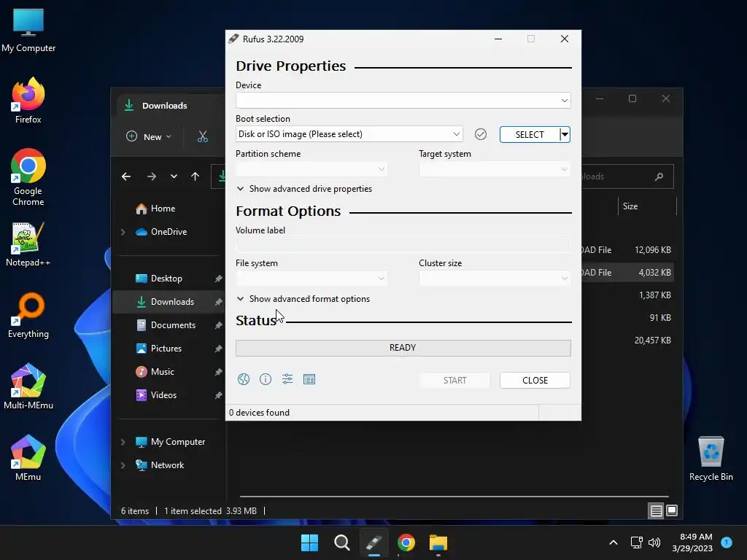Select Recycle Bin desktop icon
This screenshot has height=560, width=747.
coord(711,458)
